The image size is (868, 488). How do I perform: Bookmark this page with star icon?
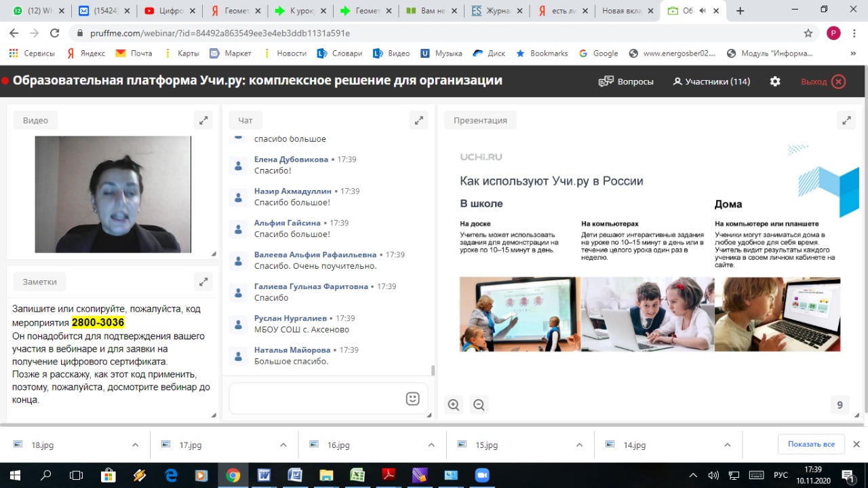(808, 33)
